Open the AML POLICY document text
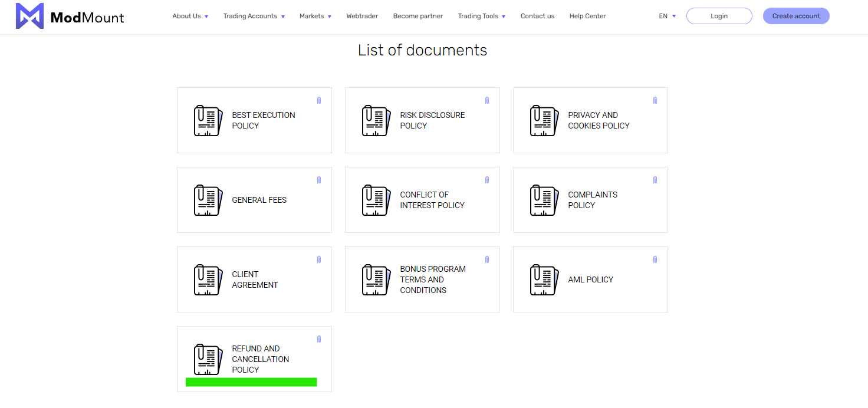The height and width of the screenshot is (408, 868). 591,279
